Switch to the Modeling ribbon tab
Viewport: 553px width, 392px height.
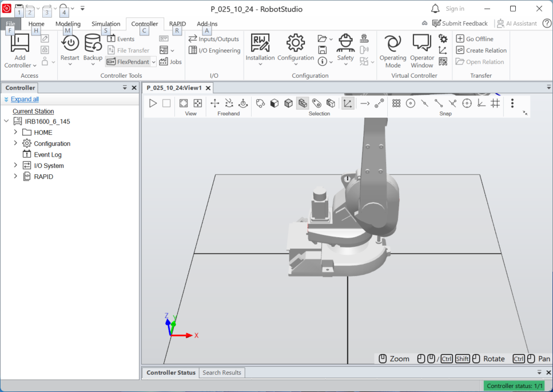(x=68, y=24)
